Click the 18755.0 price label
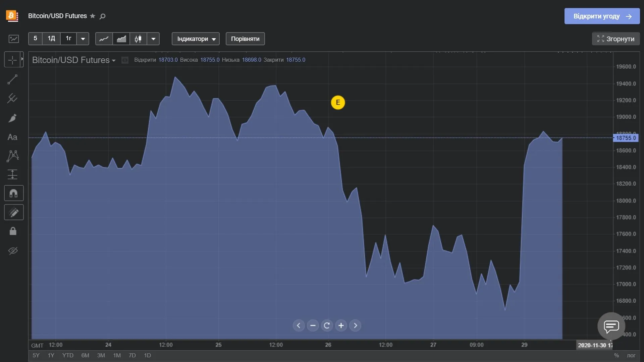644x362 pixels. [626, 138]
